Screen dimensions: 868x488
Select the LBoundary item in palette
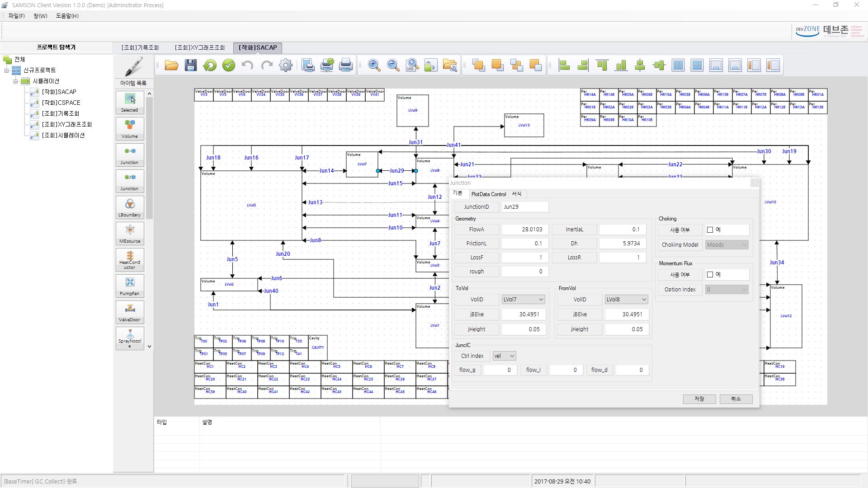[x=130, y=207]
